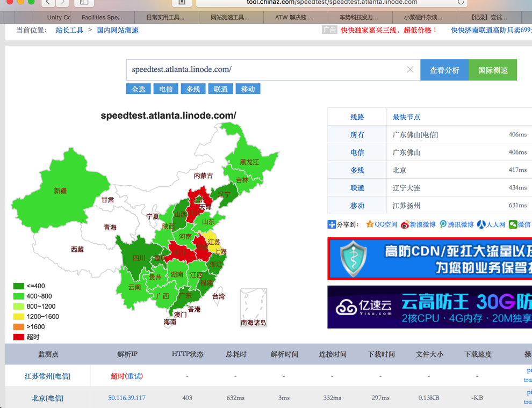
Task: Share to QQ空间 via its star icon
Action: [370, 224]
